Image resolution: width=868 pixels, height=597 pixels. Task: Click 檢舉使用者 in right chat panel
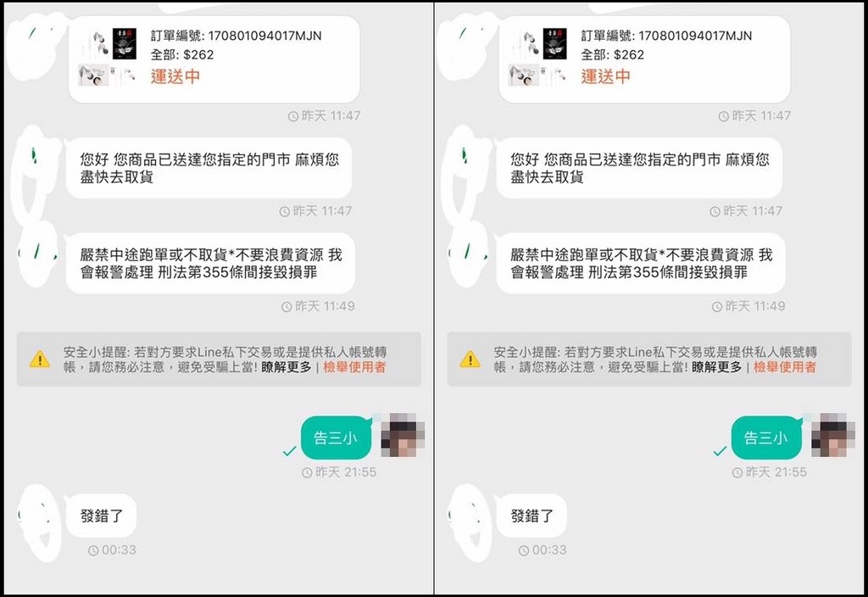click(785, 366)
